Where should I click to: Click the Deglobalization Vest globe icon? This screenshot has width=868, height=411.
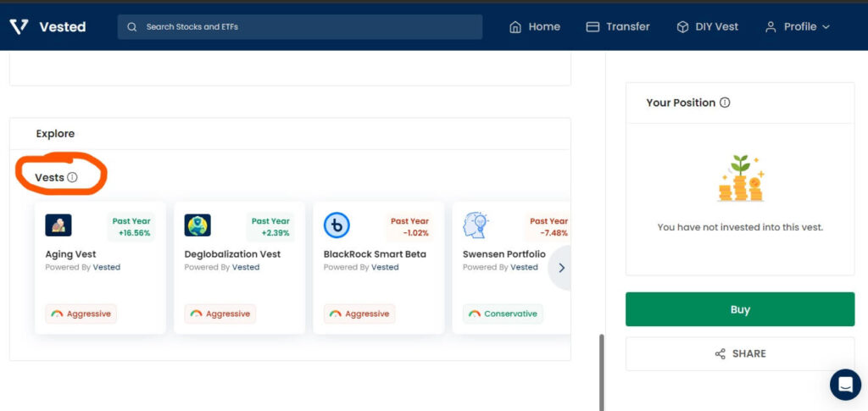[x=198, y=225]
